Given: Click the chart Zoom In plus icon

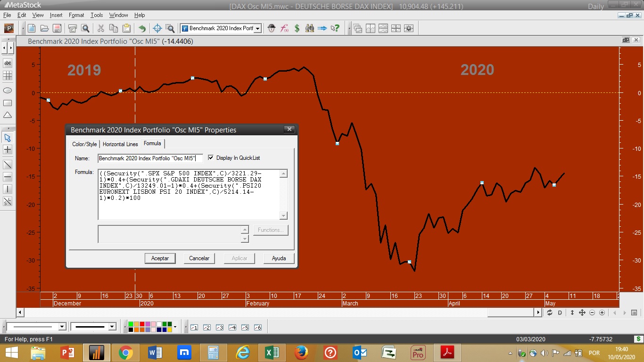Looking at the screenshot, I should coord(602,313).
